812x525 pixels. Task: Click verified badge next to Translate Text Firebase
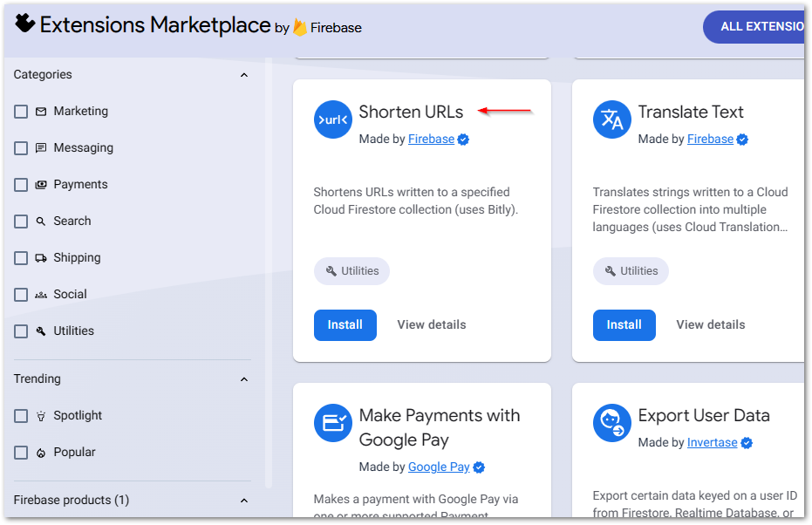click(x=742, y=140)
